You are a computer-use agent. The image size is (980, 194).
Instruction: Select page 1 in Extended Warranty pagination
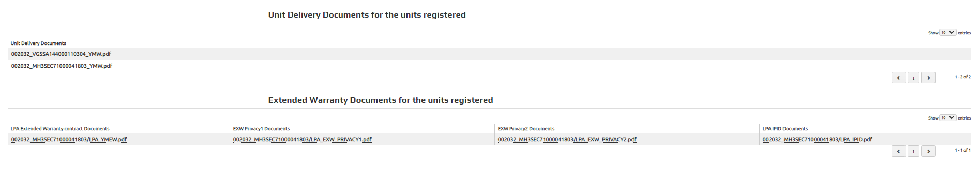(x=913, y=151)
